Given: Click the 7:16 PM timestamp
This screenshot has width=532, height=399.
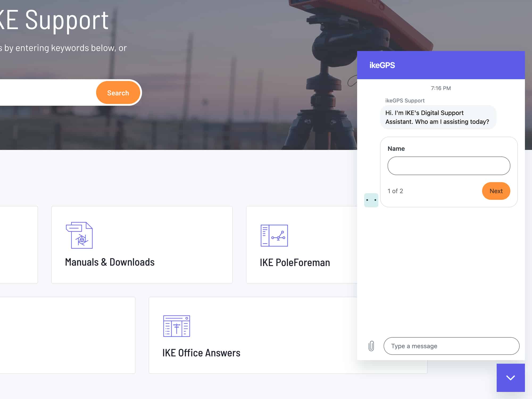Looking at the screenshot, I should point(441,88).
